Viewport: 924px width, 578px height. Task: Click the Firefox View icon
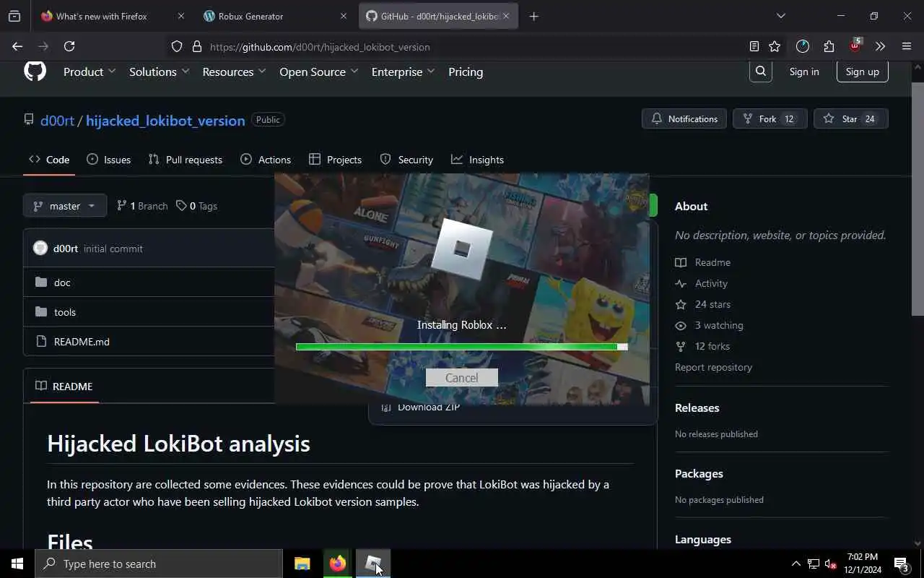[x=14, y=16]
